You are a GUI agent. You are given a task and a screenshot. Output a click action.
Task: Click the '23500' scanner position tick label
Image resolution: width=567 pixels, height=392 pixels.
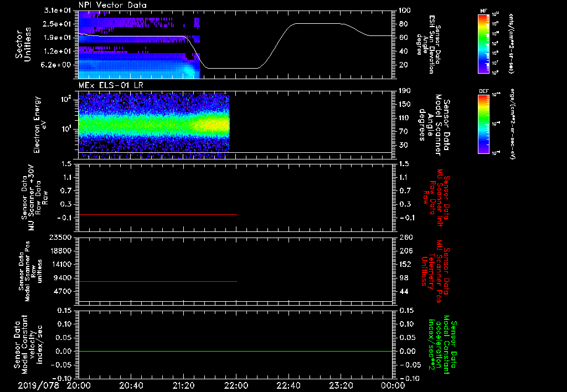[x=60, y=237]
